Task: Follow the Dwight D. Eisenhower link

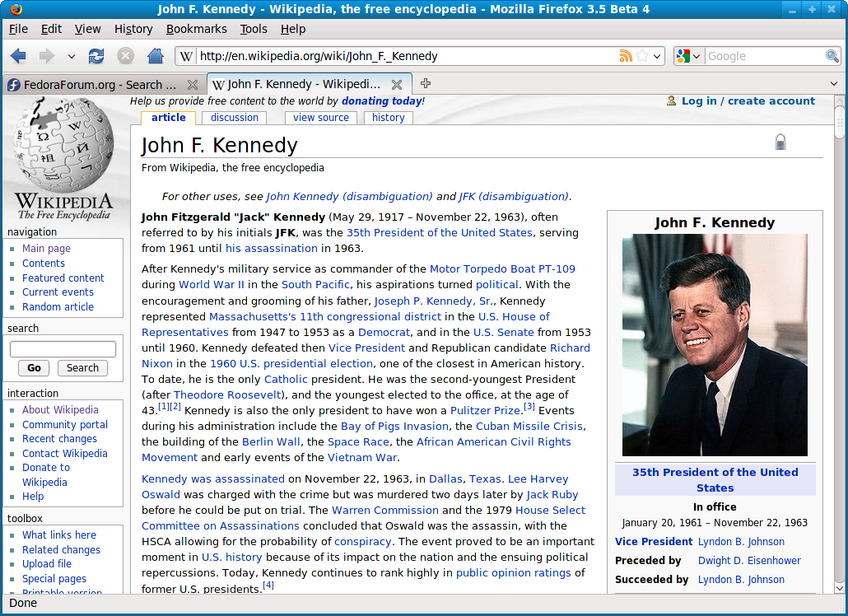Action: pyautogui.click(x=749, y=560)
